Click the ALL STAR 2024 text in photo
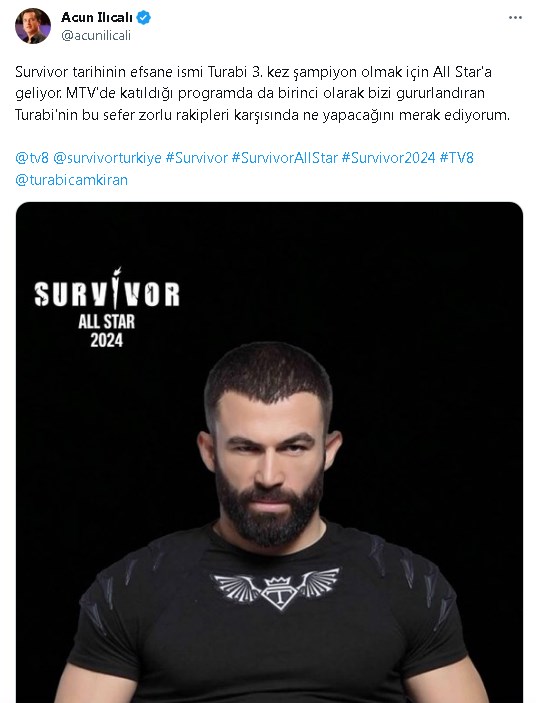Viewport: 536px width, 703px height. point(107,330)
